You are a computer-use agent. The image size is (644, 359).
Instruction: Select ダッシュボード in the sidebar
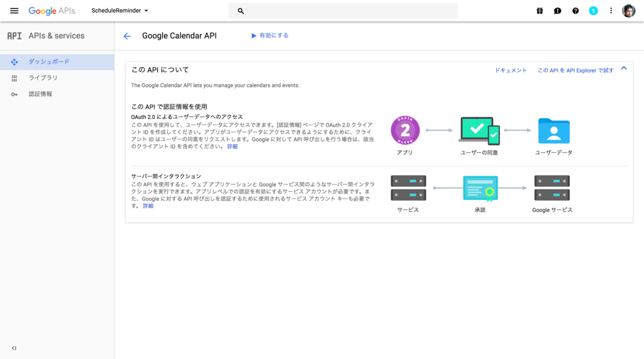coord(57,62)
